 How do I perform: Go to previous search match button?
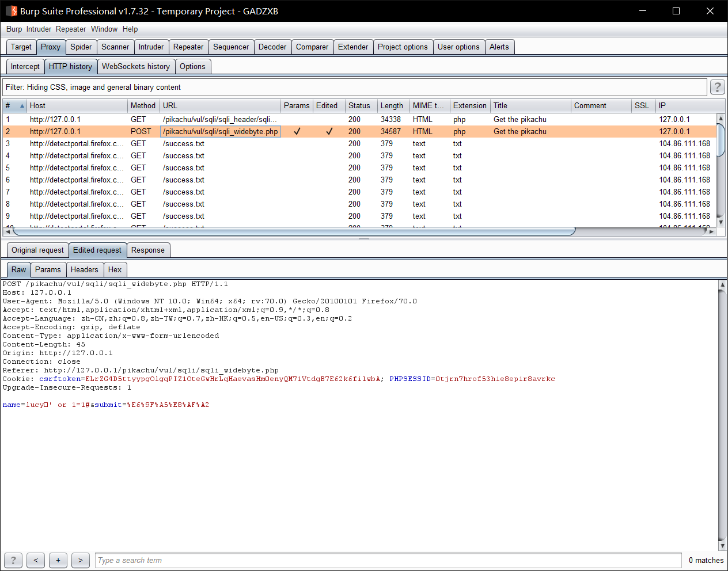point(36,560)
